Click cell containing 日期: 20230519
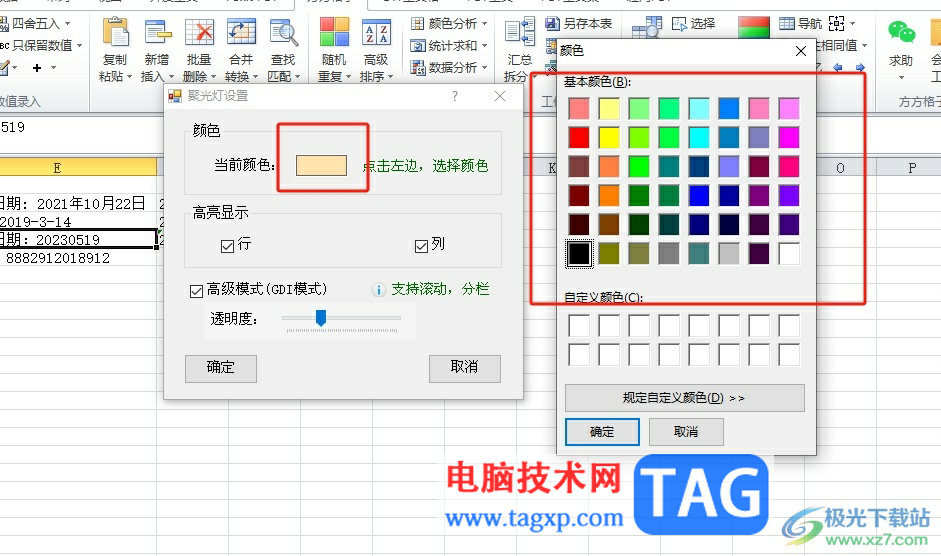Image resolution: width=941 pixels, height=556 pixels. coord(78,240)
